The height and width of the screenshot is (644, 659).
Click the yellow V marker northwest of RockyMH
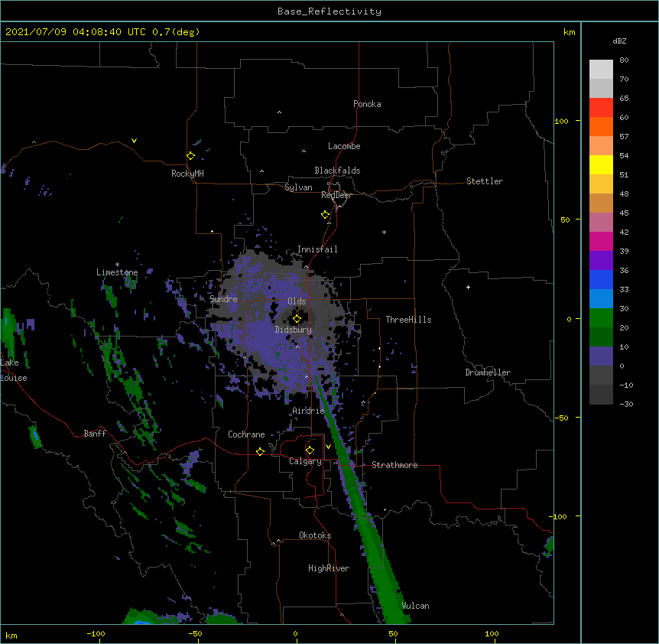[x=134, y=141]
